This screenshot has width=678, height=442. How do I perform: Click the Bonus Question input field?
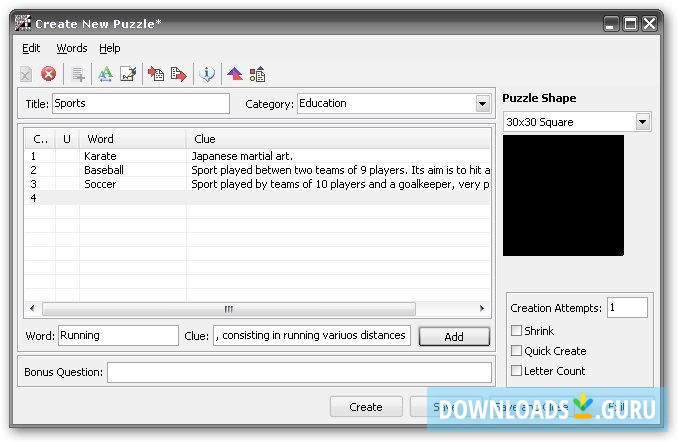tap(299, 372)
